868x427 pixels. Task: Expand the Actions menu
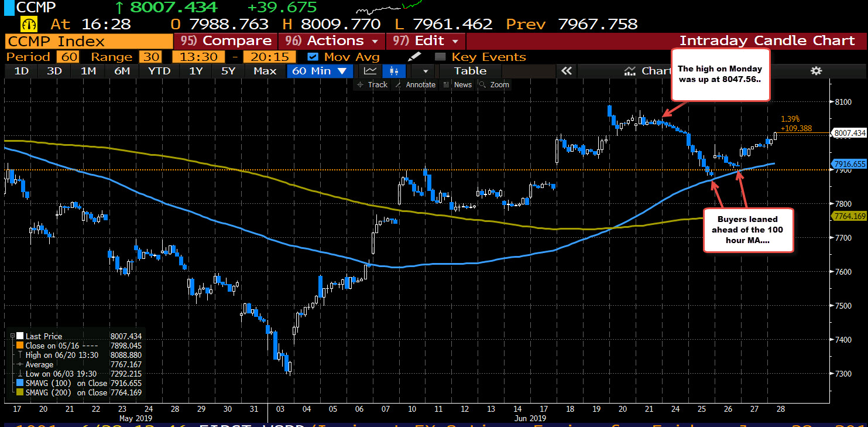click(332, 41)
